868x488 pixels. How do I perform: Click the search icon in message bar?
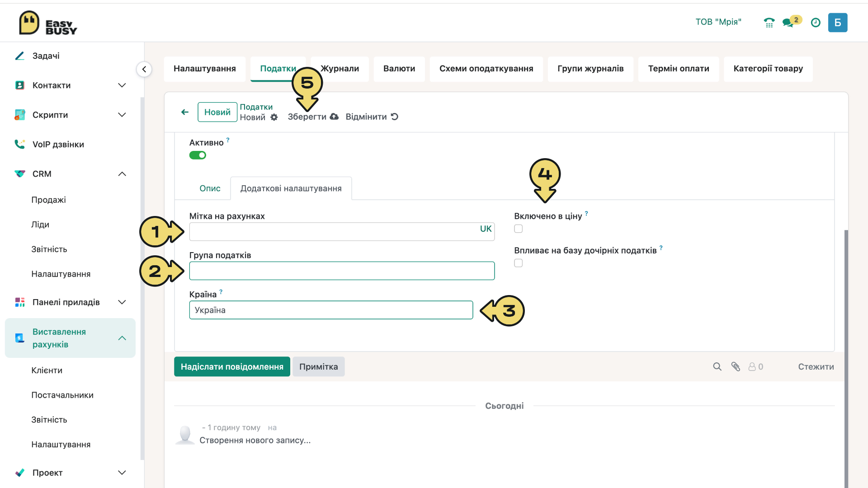click(x=717, y=367)
